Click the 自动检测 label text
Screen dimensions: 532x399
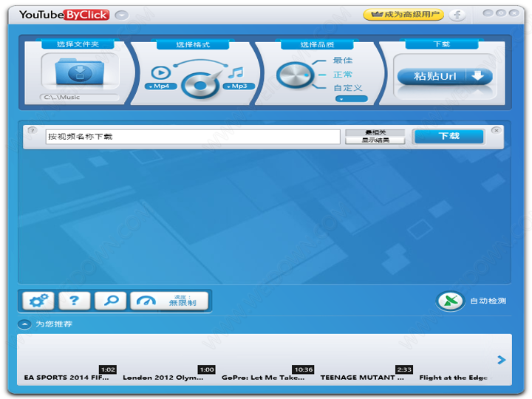488,301
